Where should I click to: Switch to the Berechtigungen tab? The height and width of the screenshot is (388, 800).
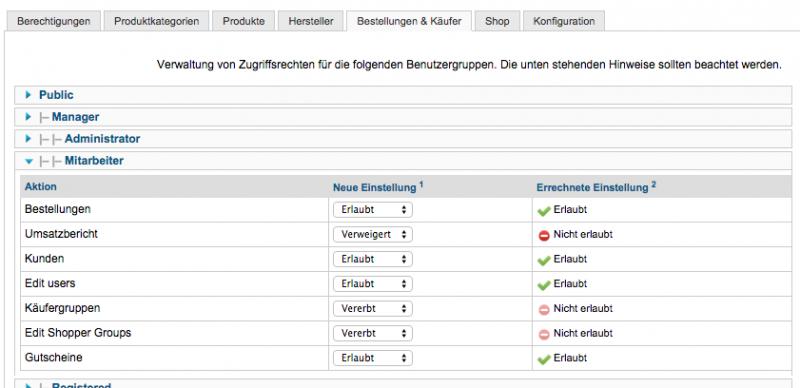(53, 21)
